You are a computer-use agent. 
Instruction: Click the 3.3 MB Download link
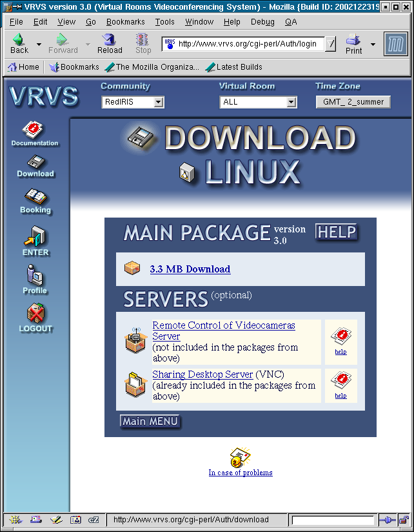click(x=190, y=269)
